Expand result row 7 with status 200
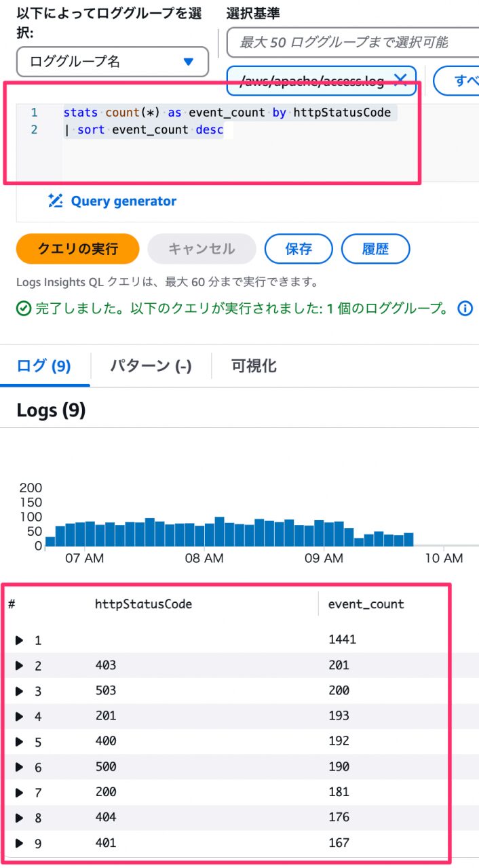Image resolution: width=479 pixels, height=868 pixels. point(20,792)
